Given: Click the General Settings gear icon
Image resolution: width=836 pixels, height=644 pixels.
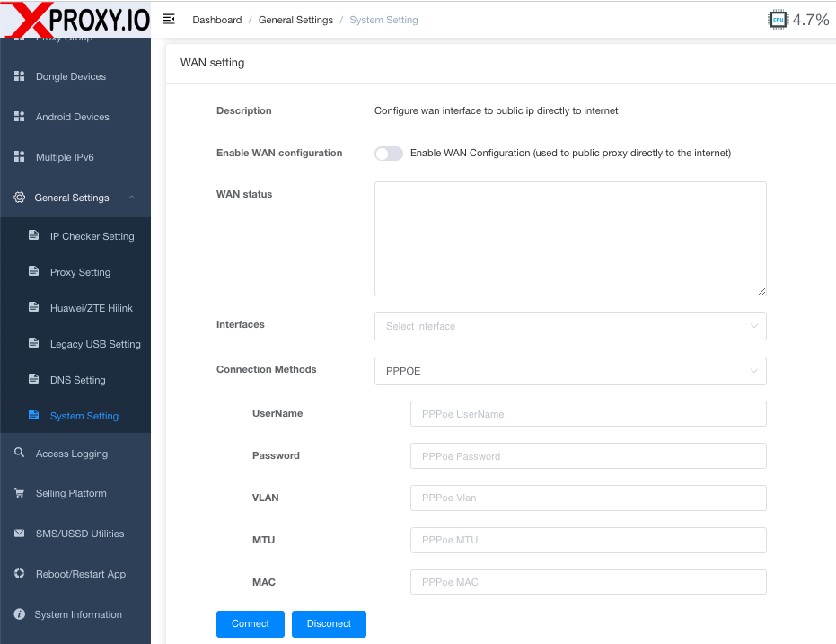Looking at the screenshot, I should [19, 198].
